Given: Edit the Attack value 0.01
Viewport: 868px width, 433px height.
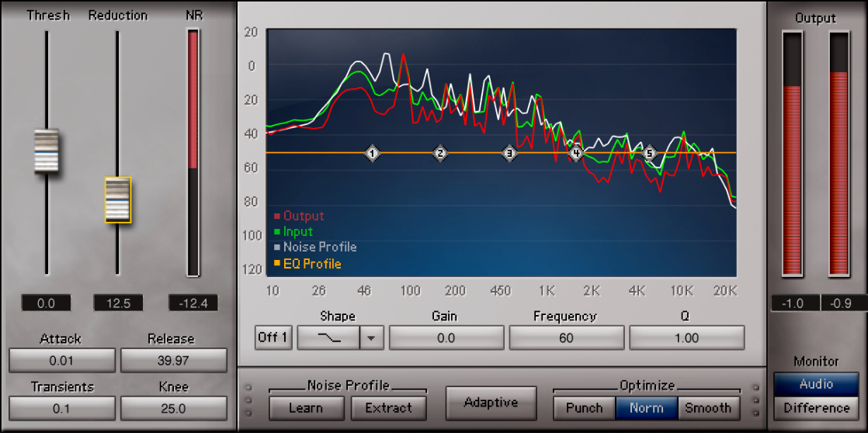Looking at the screenshot, I should click(62, 361).
